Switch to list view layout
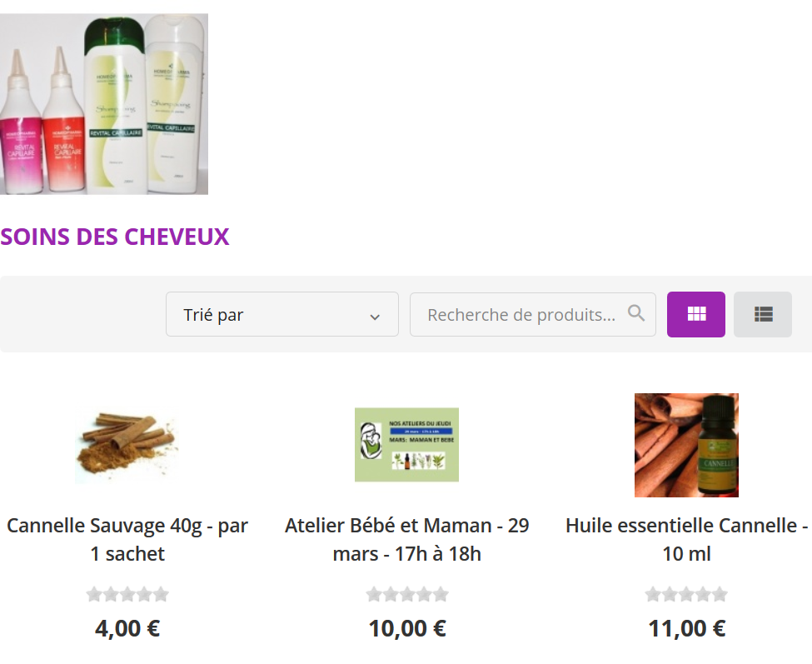Viewport: 812px width, 664px height. pyautogui.click(x=763, y=314)
